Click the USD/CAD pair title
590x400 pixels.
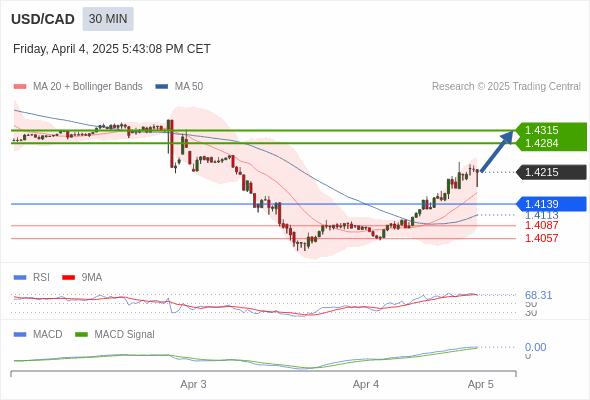tap(43, 19)
